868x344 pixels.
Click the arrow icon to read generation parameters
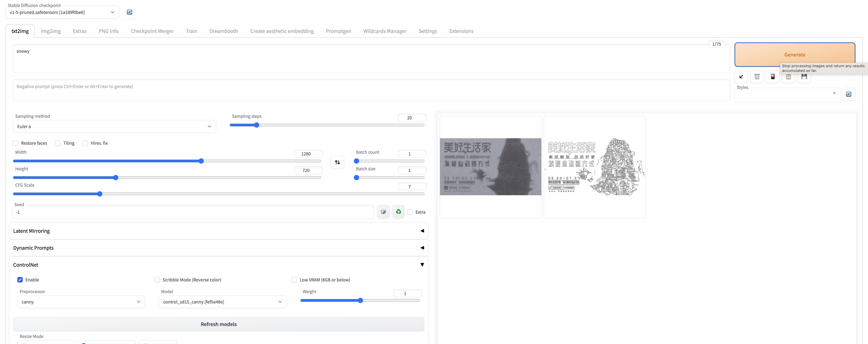click(x=741, y=77)
